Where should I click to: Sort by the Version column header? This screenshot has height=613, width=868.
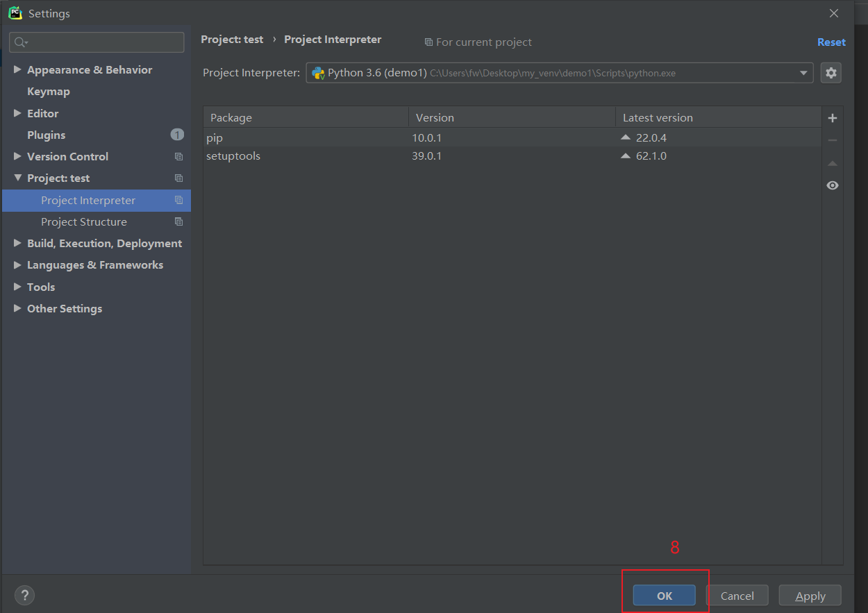tap(512, 117)
